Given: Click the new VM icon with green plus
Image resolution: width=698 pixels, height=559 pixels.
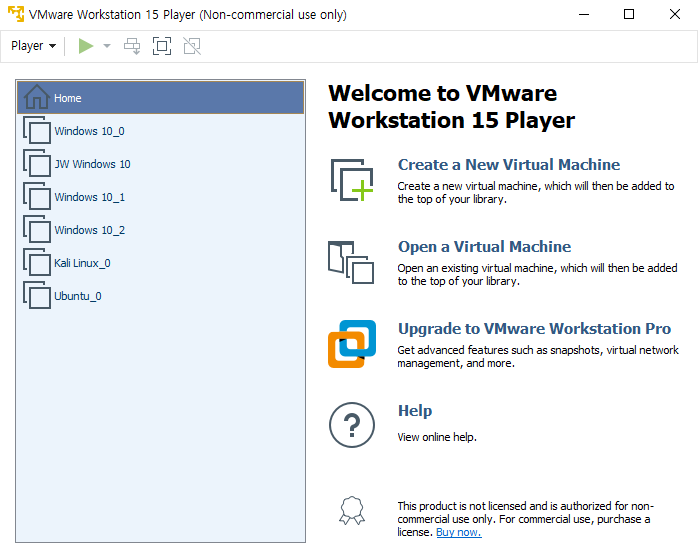Looking at the screenshot, I should (352, 180).
